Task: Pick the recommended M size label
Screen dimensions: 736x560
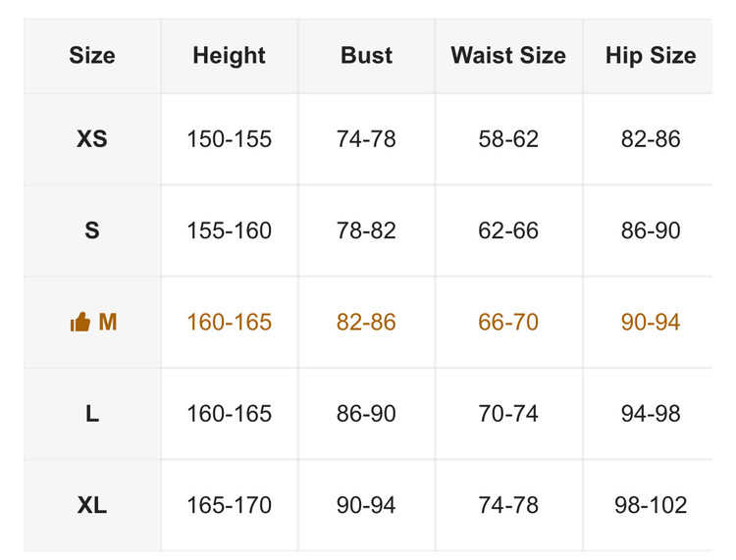Action: (107, 323)
